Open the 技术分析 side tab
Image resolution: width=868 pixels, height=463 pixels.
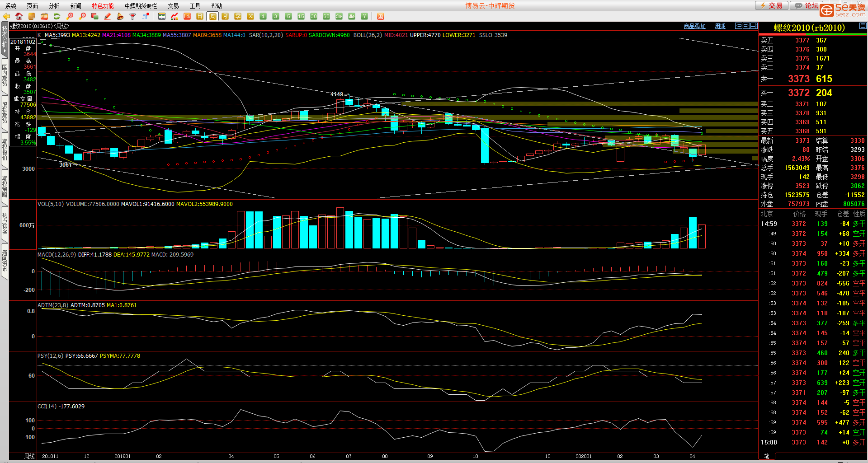click(5, 39)
